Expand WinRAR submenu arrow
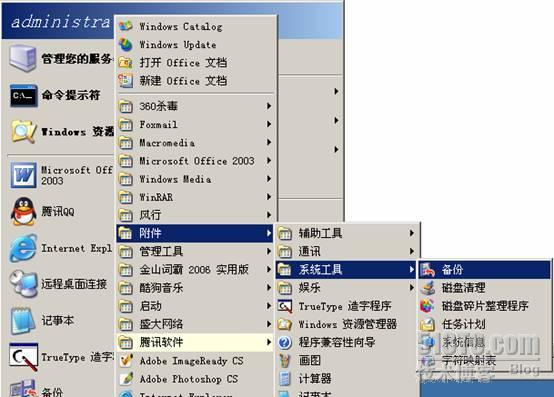Image resolution: width=554 pixels, height=397 pixels. point(269,197)
